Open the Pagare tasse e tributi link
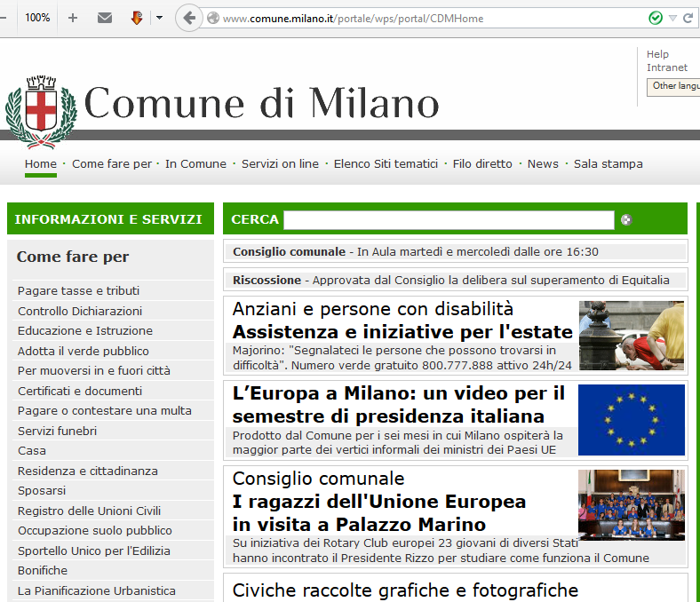 click(78, 291)
